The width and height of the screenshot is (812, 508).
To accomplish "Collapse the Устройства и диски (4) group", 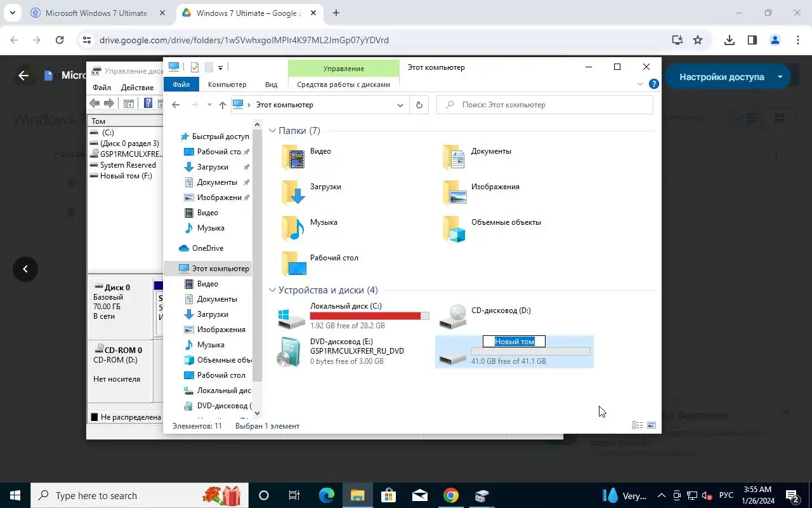I will click(272, 290).
